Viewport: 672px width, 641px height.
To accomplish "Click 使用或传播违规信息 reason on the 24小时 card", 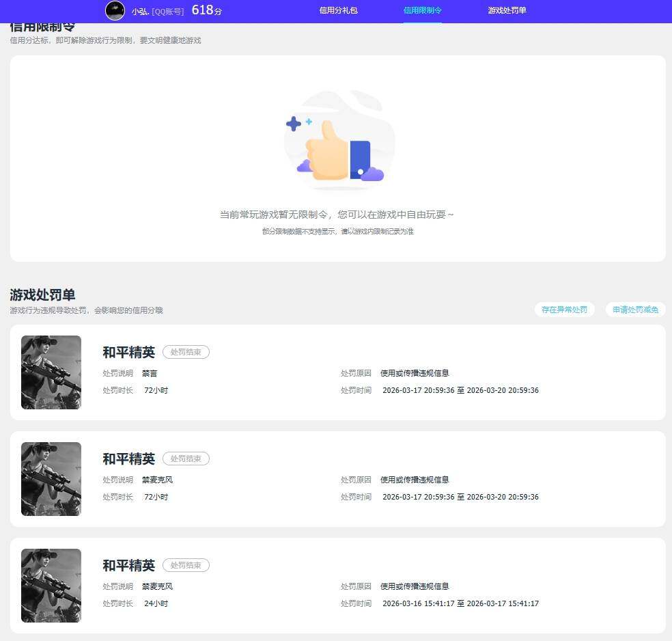I will tap(415, 586).
